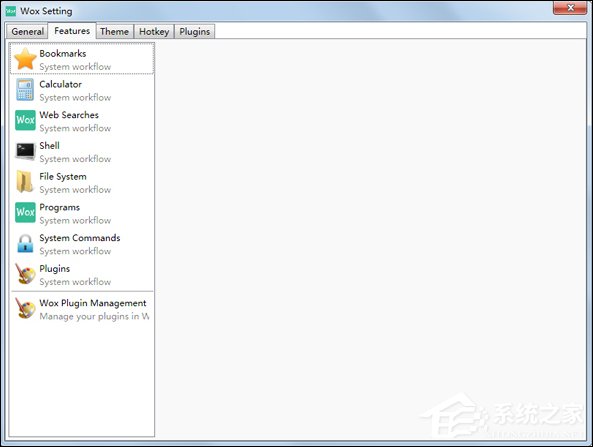Screen dimensions: 593x447
Task: Click the File System entry label
Action: tap(63, 176)
